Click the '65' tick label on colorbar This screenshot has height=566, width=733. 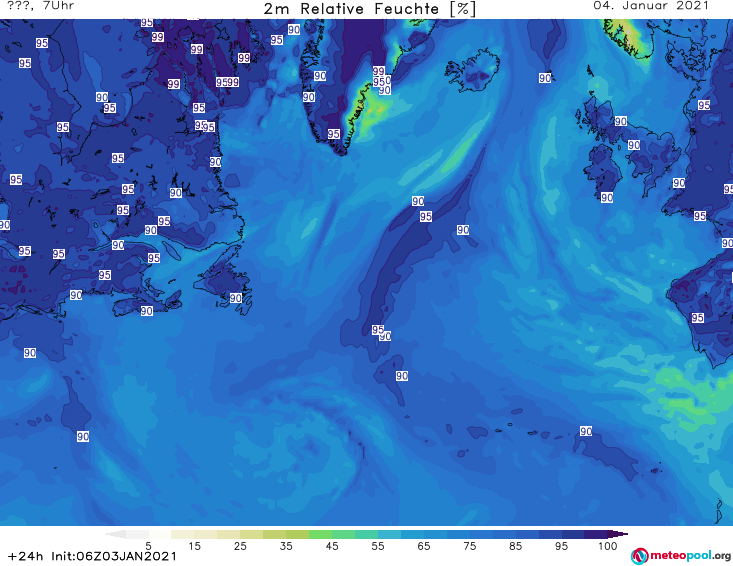pyautogui.click(x=424, y=545)
